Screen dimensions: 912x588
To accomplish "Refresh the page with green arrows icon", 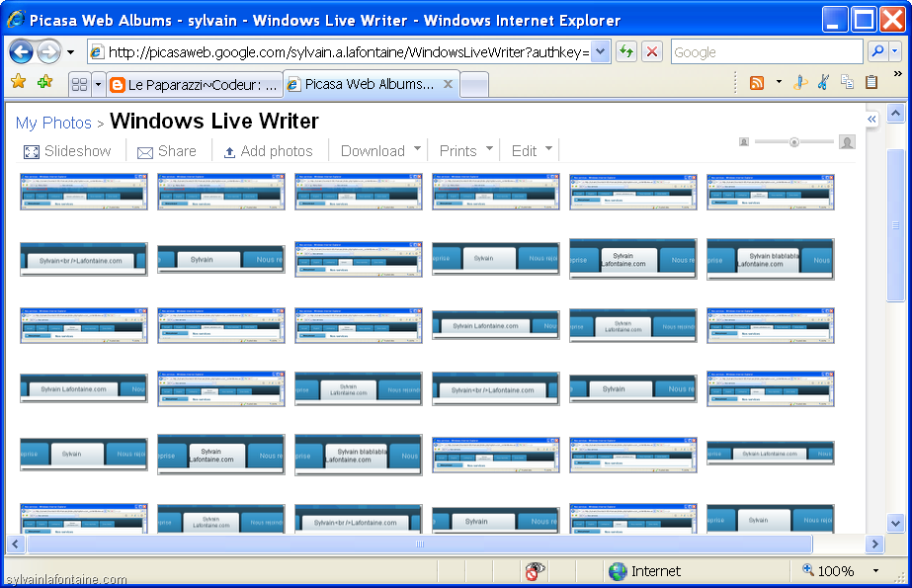I will pos(625,51).
